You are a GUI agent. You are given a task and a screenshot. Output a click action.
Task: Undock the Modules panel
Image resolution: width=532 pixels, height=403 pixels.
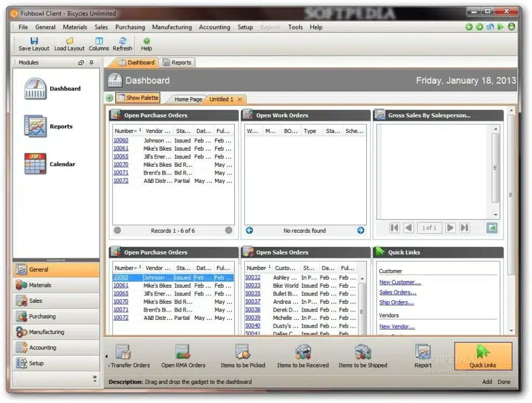[81, 63]
